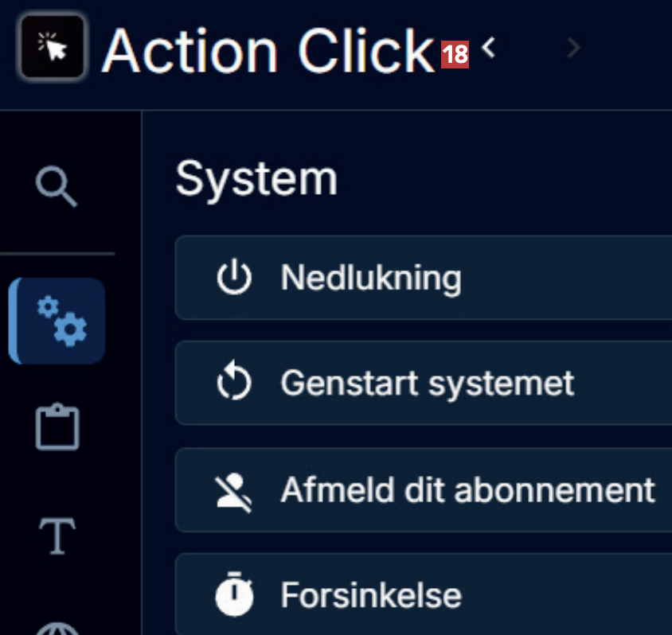Click the System section heading
The image size is (672, 635).
tap(256, 178)
